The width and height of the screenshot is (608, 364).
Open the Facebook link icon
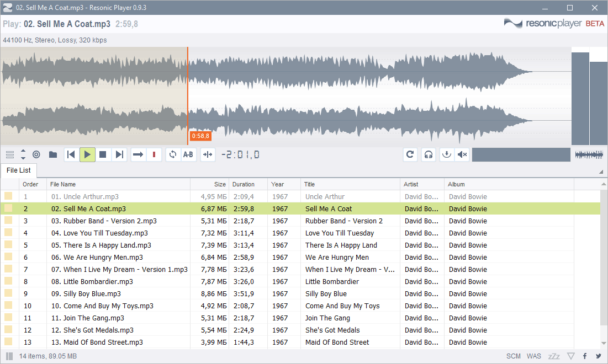(x=585, y=356)
